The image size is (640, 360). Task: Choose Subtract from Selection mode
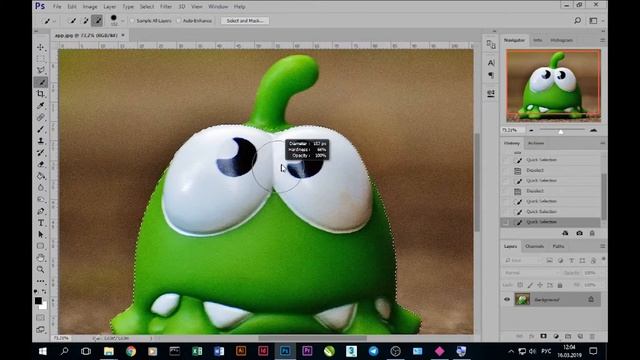(x=97, y=20)
